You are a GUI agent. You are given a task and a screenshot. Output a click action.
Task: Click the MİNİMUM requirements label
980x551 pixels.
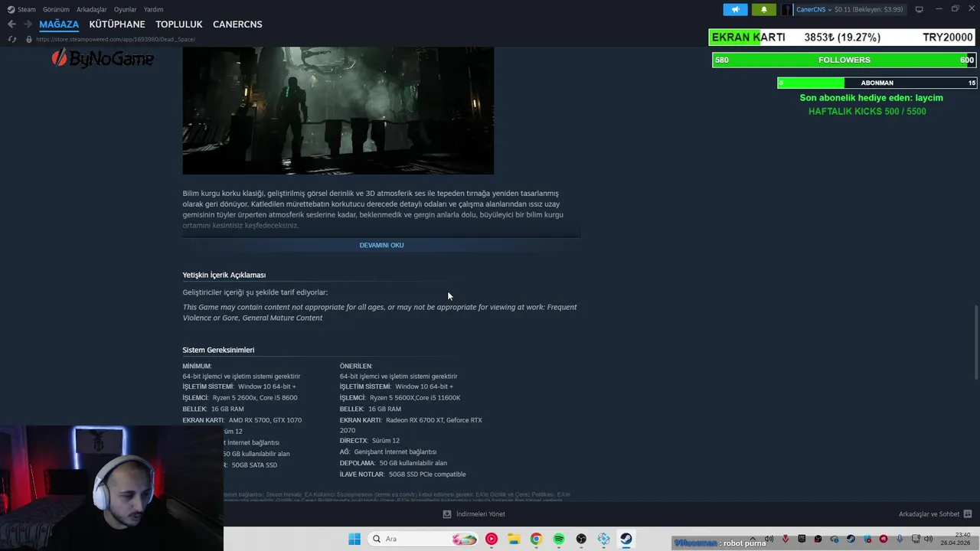tap(197, 366)
